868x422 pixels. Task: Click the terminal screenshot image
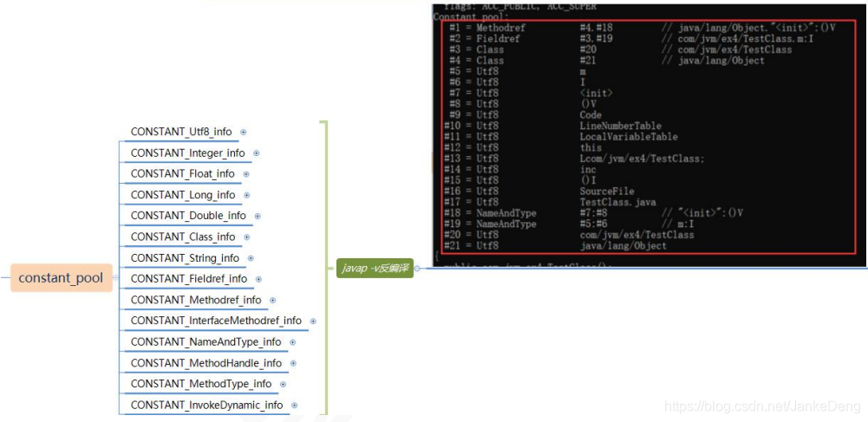tap(648, 135)
